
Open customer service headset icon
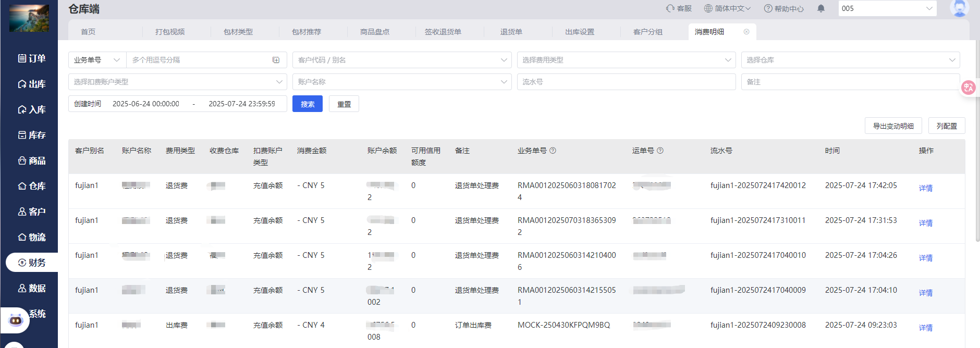click(x=670, y=8)
